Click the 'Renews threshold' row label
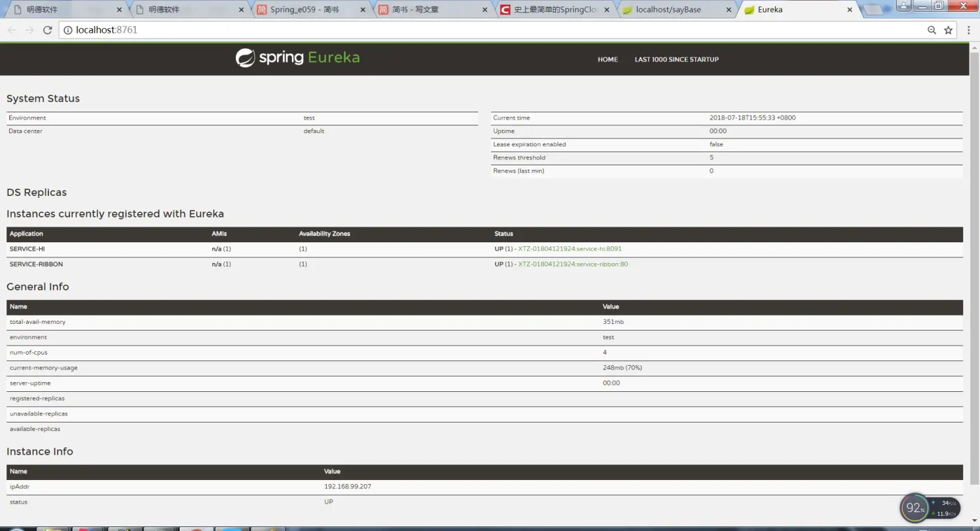Image resolution: width=980 pixels, height=531 pixels. coord(519,157)
